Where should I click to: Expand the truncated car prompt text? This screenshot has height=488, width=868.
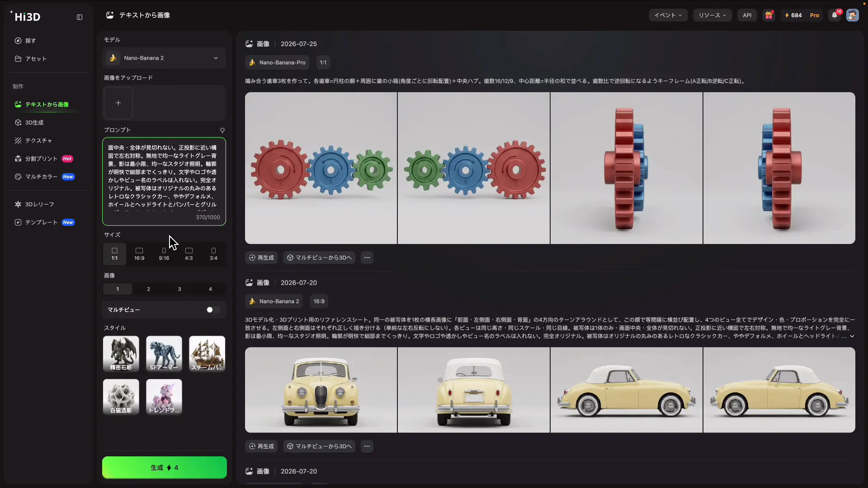coord(852,336)
